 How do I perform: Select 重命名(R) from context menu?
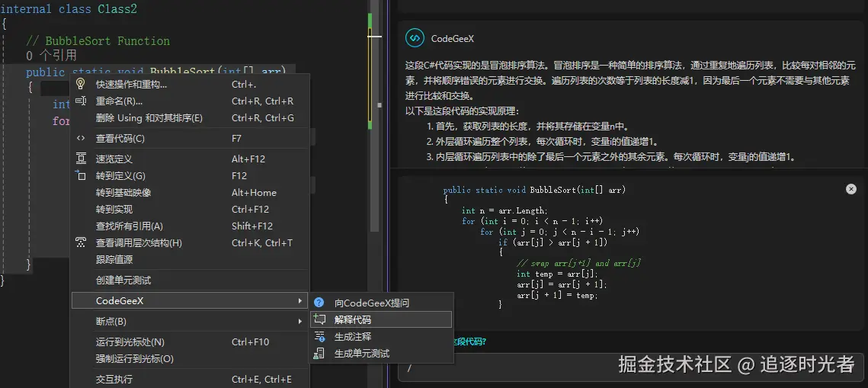pyautogui.click(x=189, y=101)
